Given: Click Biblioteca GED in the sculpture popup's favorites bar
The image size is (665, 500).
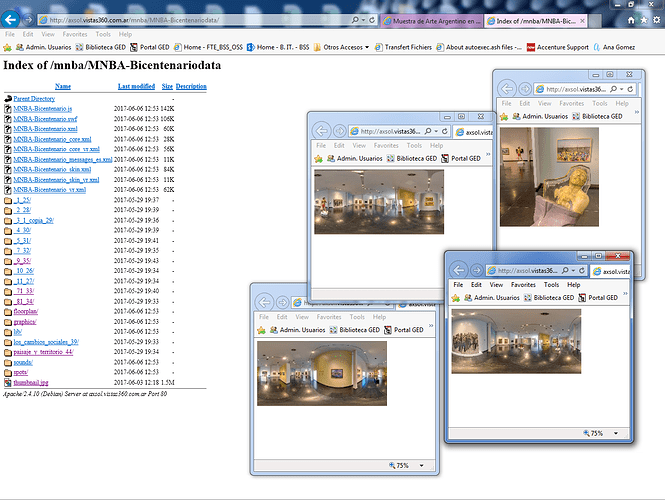Looking at the screenshot, I should pos(597,116).
